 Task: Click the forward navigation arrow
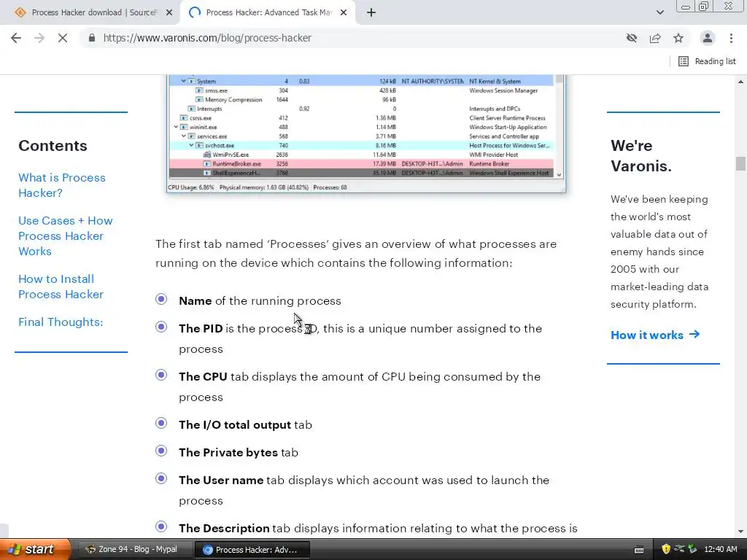click(x=39, y=38)
